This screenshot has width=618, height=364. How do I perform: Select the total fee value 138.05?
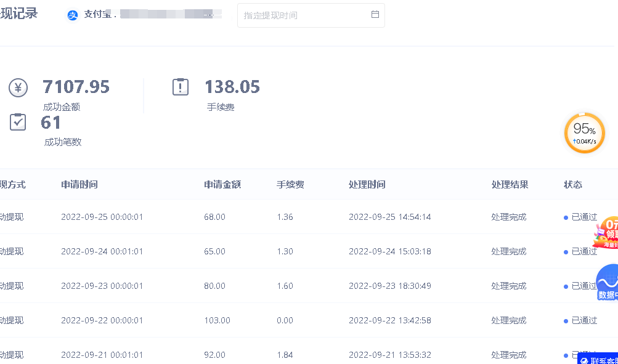point(232,87)
